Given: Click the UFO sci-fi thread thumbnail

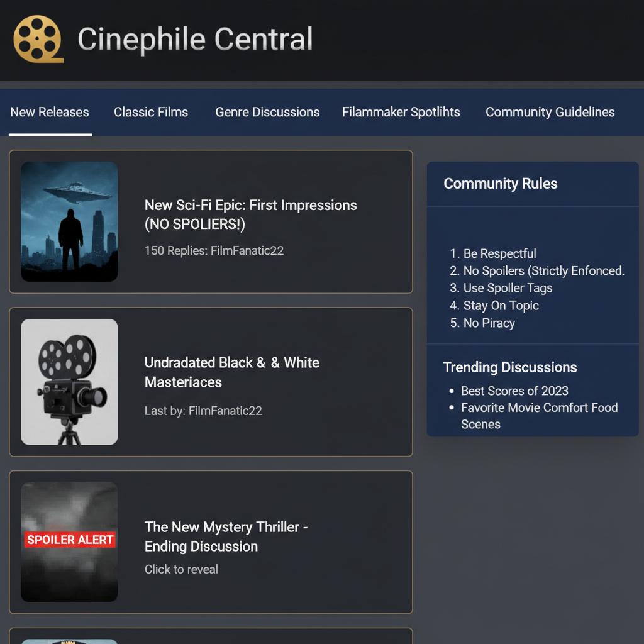Looking at the screenshot, I should pyautogui.click(x=69, y=221).
